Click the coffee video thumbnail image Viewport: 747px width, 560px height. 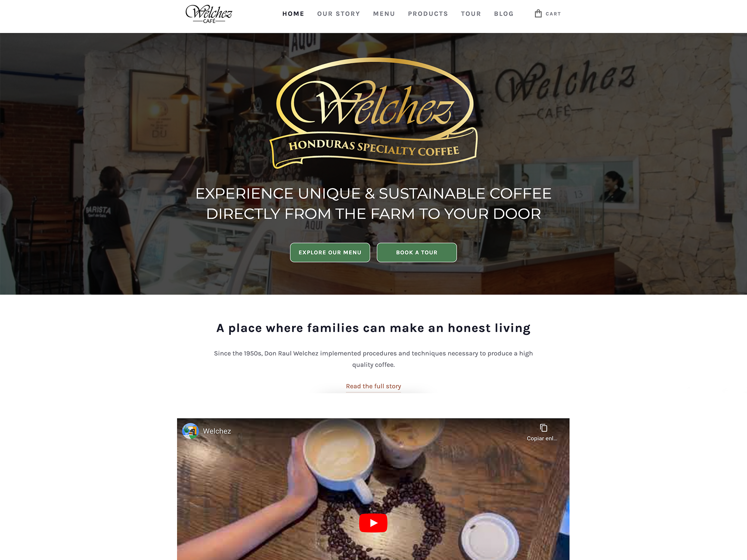[x=373, y=489]
